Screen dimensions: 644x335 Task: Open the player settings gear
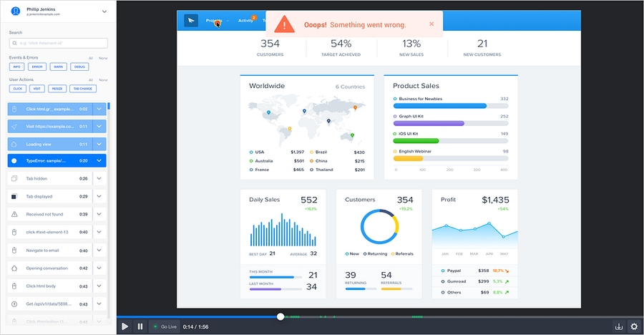(633, 326)
